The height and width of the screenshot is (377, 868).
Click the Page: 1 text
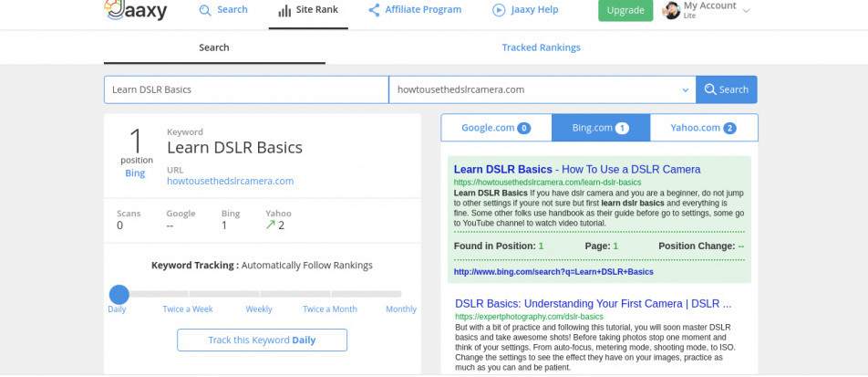(601, 246)
